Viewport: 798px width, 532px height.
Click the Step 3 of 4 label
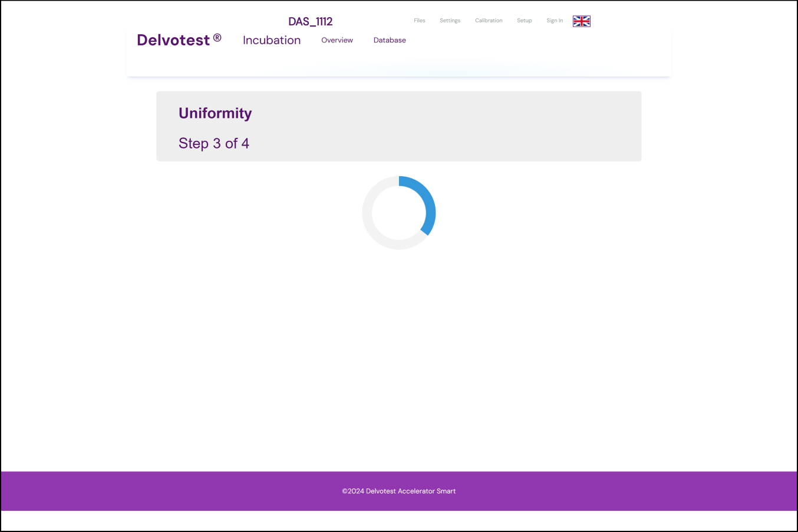[214, 144]
